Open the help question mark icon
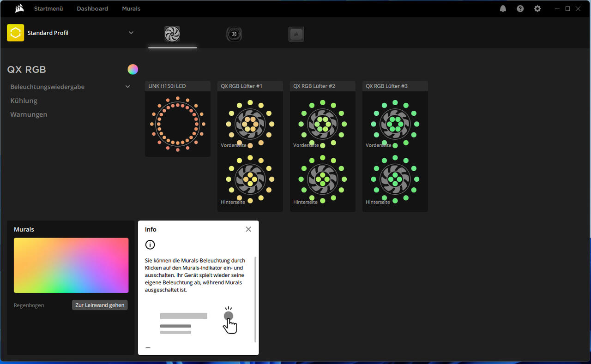 [520, 9]
